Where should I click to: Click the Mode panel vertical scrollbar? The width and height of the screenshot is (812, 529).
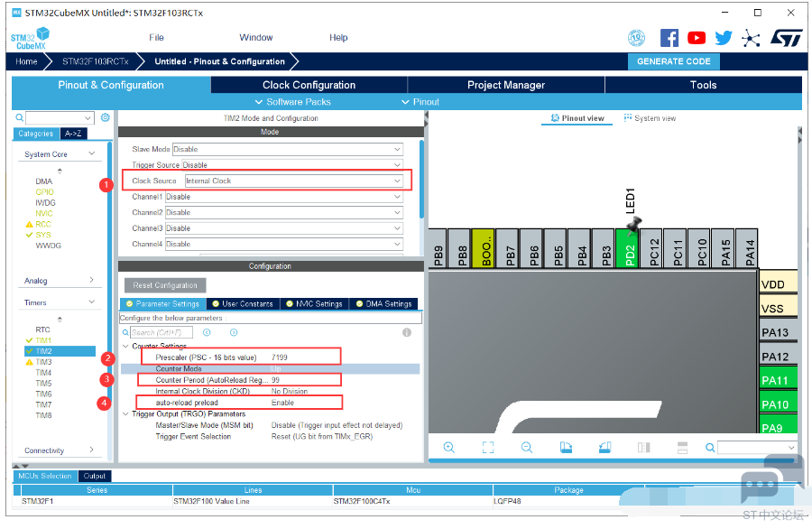[421, 179]
